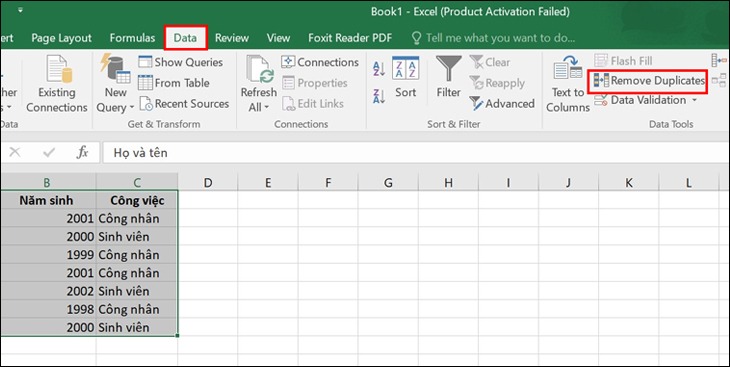The height and width of the screenshot is (367, 730).
Task: Click the formula bar input field
Action: [x=414, y=153]
